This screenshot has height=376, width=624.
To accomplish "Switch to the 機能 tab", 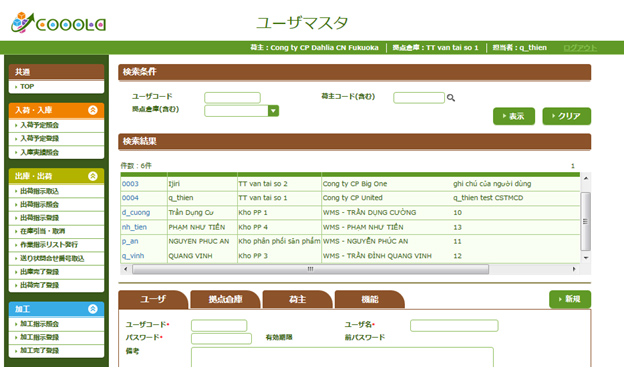I will [370, 299].
